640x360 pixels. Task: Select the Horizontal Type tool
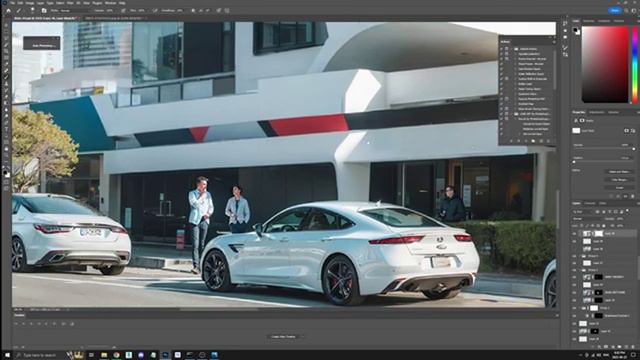pyautogui.click(x=6, y=129)
